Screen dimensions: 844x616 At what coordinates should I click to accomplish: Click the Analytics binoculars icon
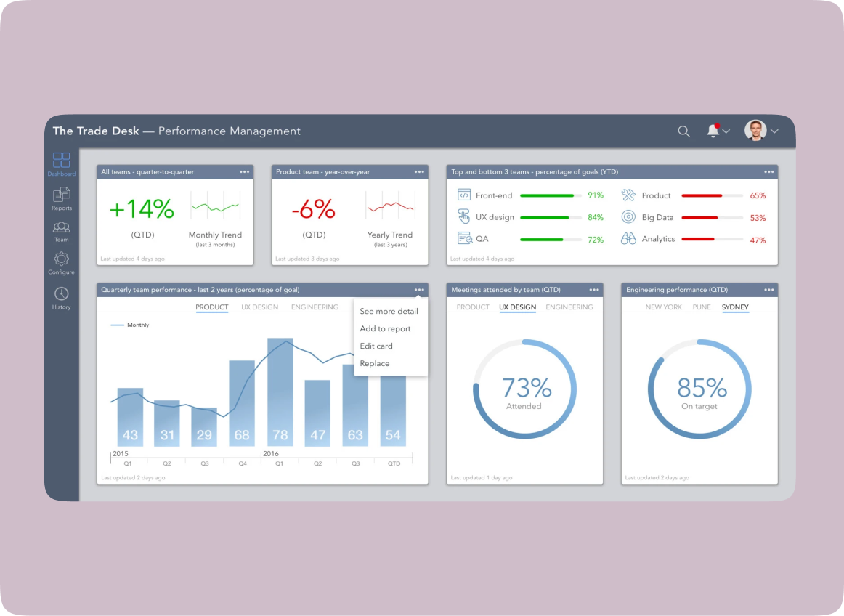628,239
